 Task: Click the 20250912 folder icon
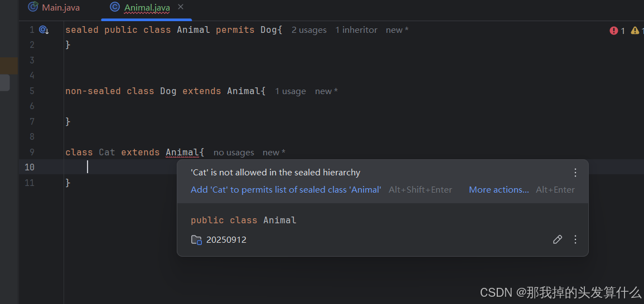point(197,240)
